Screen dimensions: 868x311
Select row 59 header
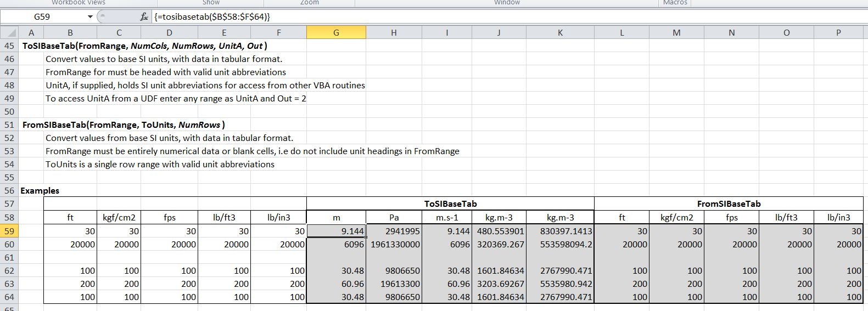click(9, 231)
